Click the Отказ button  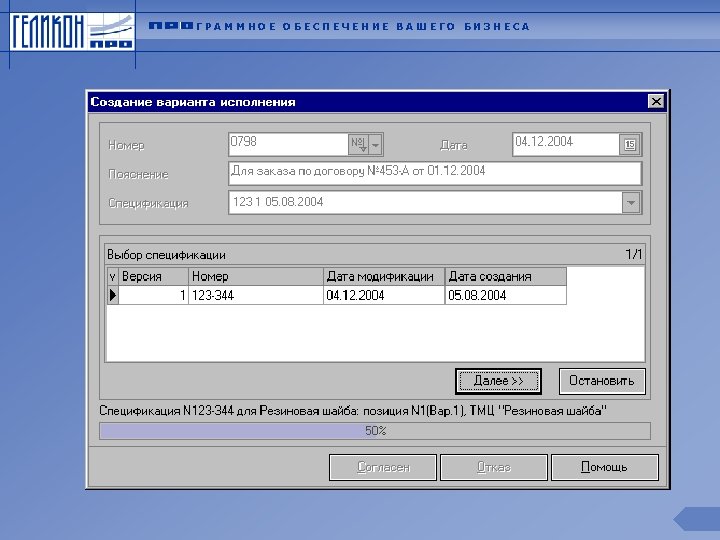(x=494, y=467)
